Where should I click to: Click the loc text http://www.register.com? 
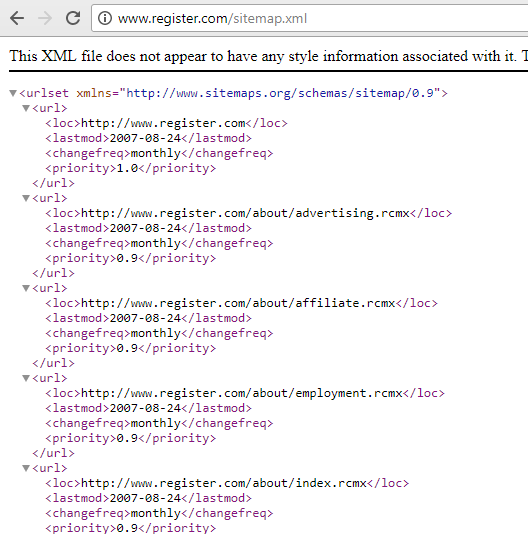pos(163,123)
